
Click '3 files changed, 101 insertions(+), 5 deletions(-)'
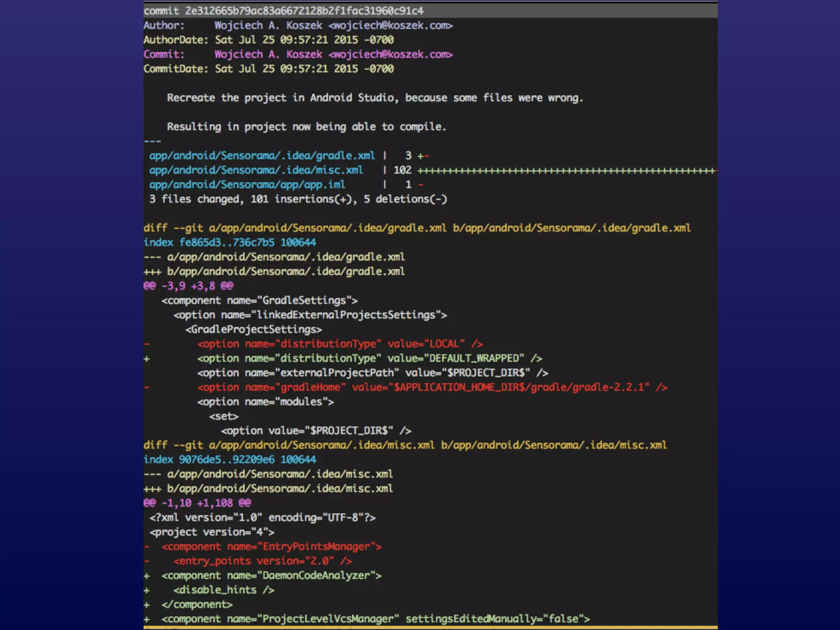[x=298, y=199]
